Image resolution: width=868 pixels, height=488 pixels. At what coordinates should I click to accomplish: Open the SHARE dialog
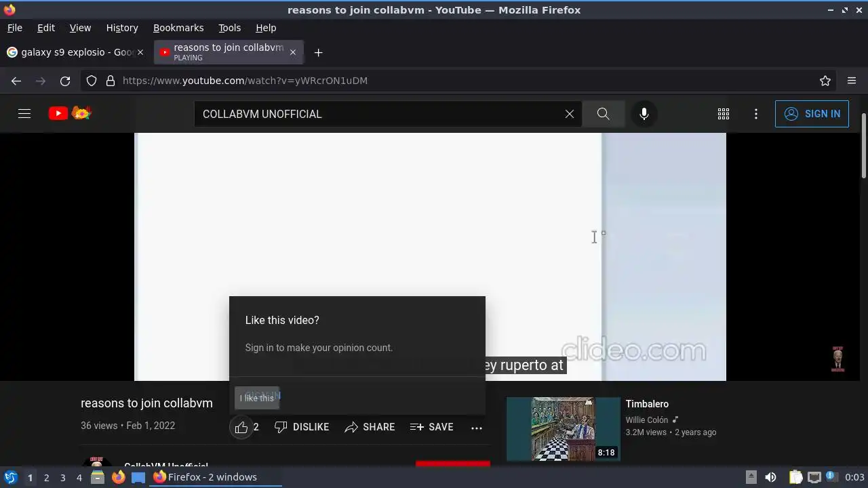point(370,427)
